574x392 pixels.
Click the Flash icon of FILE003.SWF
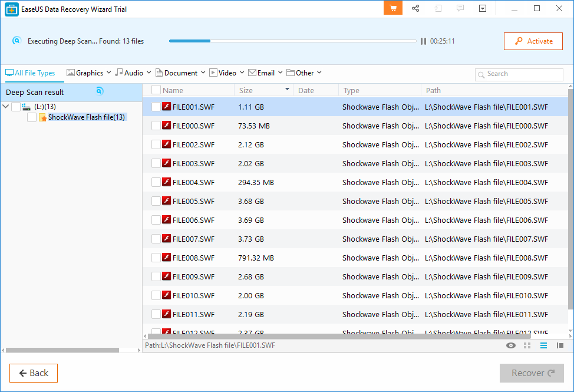click(x=167, y=163)
